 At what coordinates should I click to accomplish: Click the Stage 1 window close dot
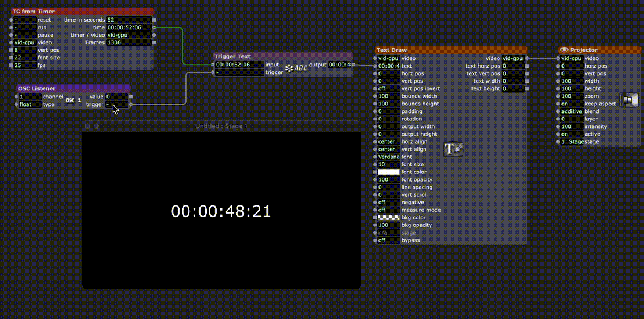88,126
